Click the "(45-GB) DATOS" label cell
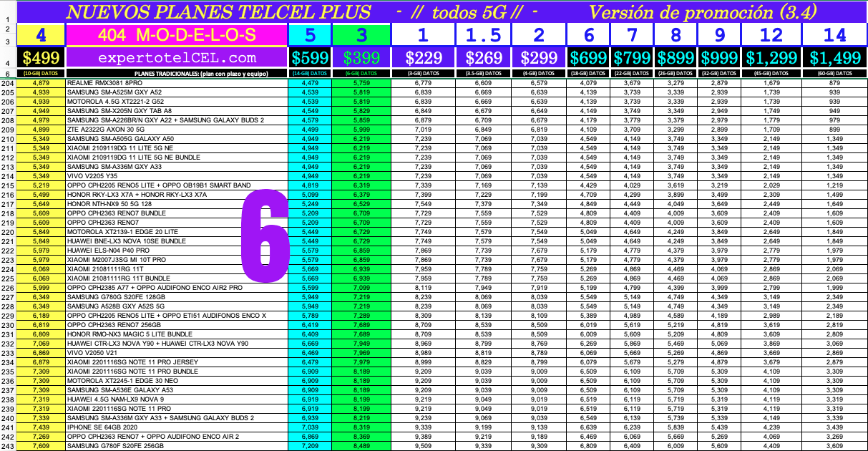Image resolution: width=868 pixels, height=451 pixels. click(x=771, y=74)
